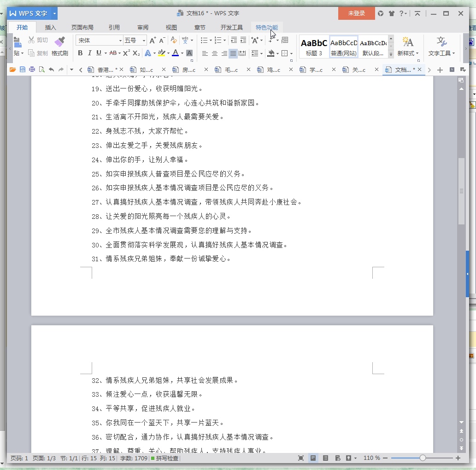Toggle page layout view in status bar
This screenshot has width=476, height=470.
click(313, 458)
